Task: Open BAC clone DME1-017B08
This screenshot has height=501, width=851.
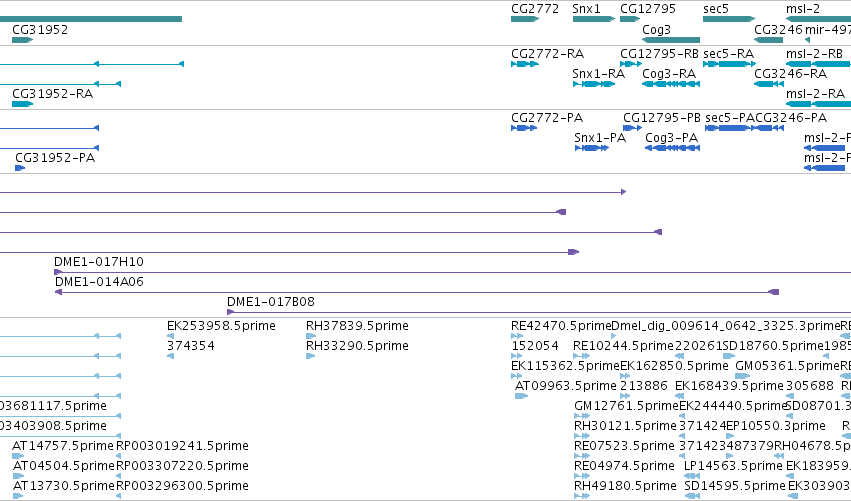Action: click(x=270, y=302)
